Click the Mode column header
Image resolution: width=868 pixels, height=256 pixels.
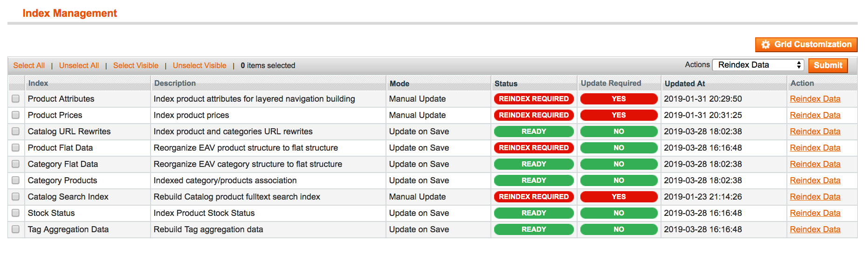(x=400, y=84)
